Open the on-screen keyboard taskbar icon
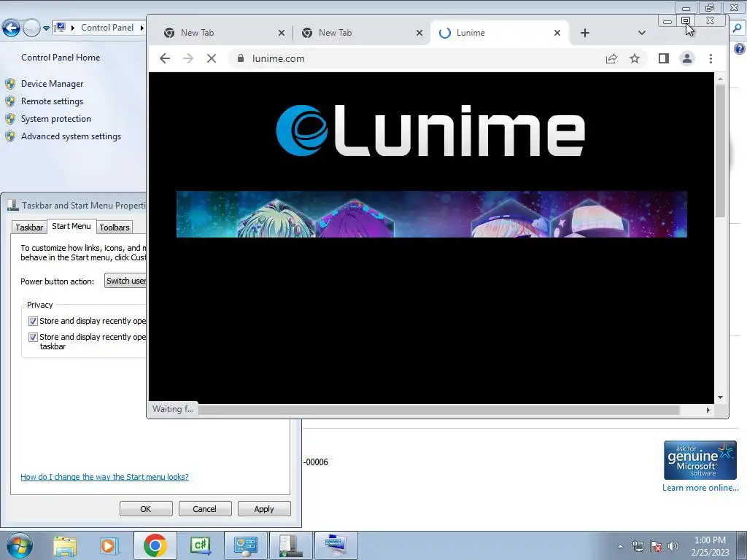 [x=336, y=545]
